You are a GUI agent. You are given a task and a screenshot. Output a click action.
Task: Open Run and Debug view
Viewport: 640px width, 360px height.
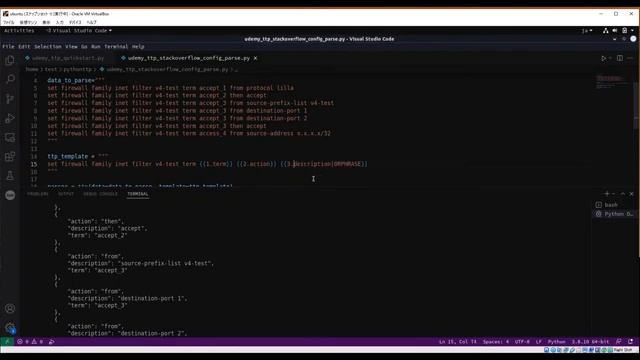tap(10, 118)
